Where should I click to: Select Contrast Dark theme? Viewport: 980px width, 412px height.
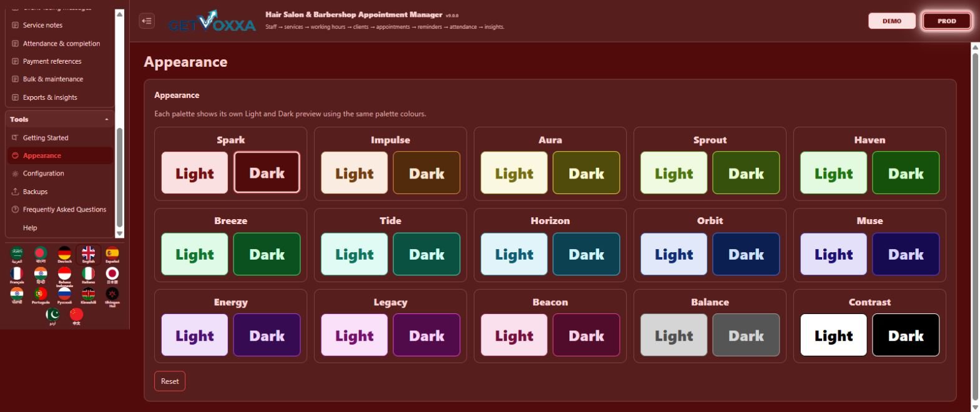[906, 335]
